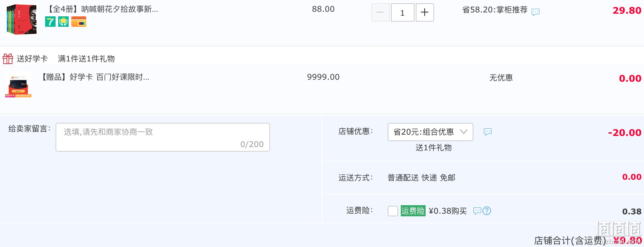Click the orange credit card badge icon
Image resolution: width=644 pixels, height=247 pixels.
click(79, 22)
